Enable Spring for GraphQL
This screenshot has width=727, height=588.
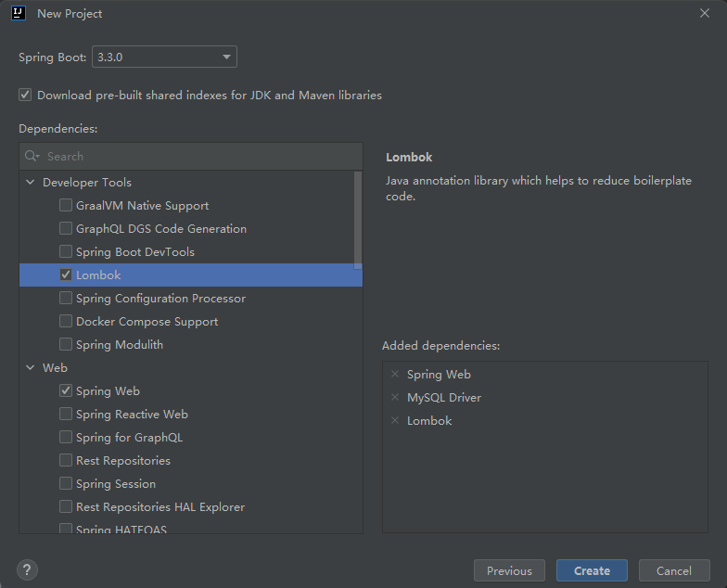pyautogui.click(x=66, y=437)
